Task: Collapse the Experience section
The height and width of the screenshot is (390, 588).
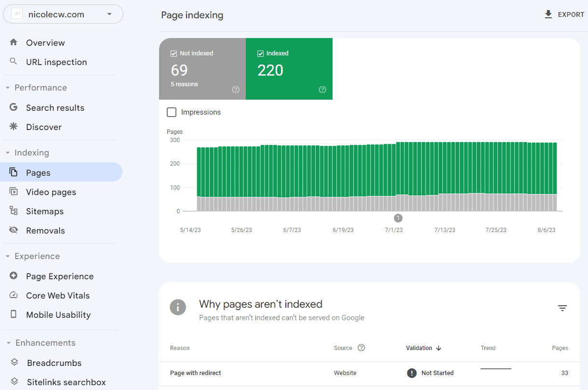Action: pyautogui.click(x=8, y=257)
